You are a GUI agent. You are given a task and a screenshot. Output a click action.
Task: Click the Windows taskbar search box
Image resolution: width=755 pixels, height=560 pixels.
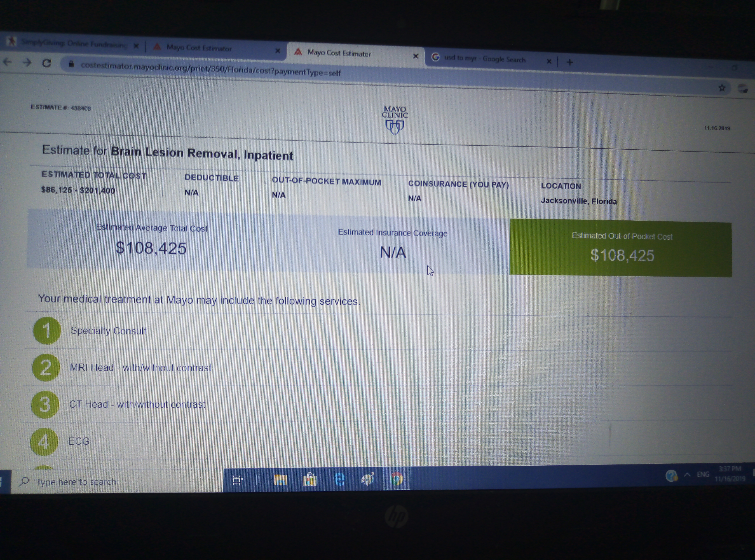117,481
